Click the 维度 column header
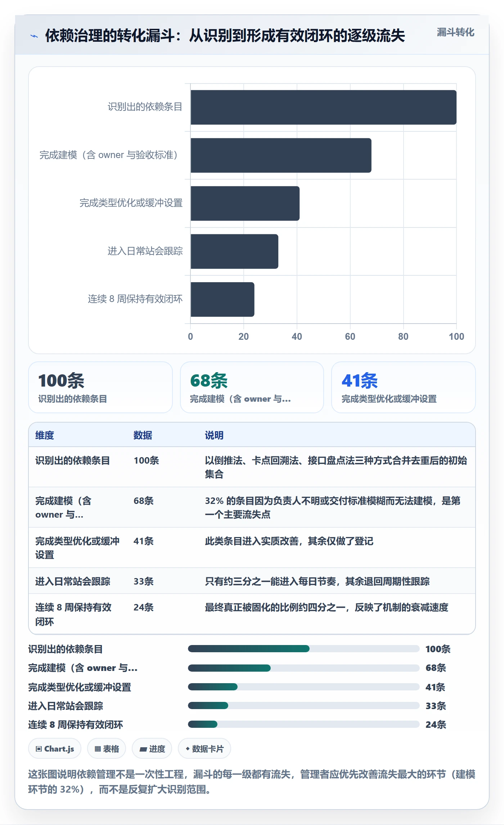This screenshot has height=825, width=504. 45,435
